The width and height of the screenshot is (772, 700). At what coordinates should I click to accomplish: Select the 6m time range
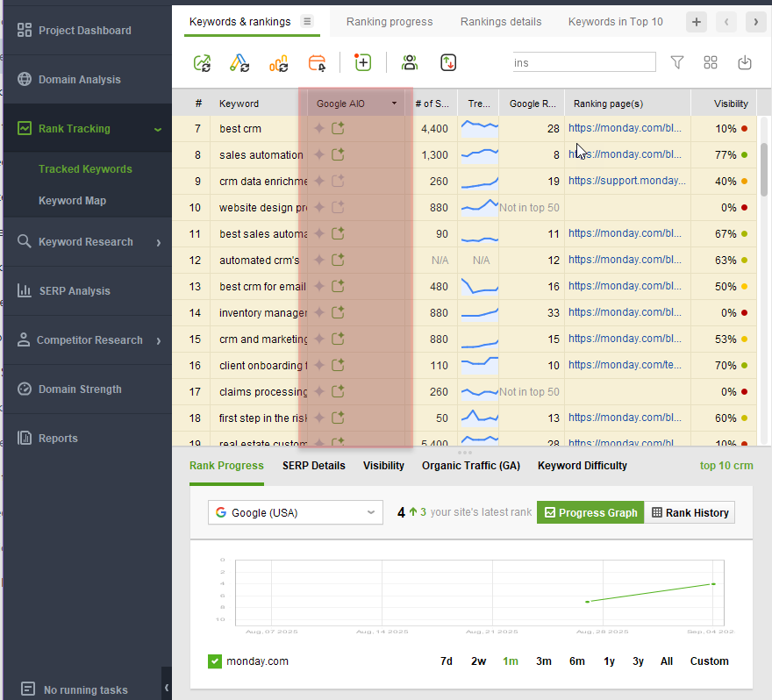coord(576,661)
